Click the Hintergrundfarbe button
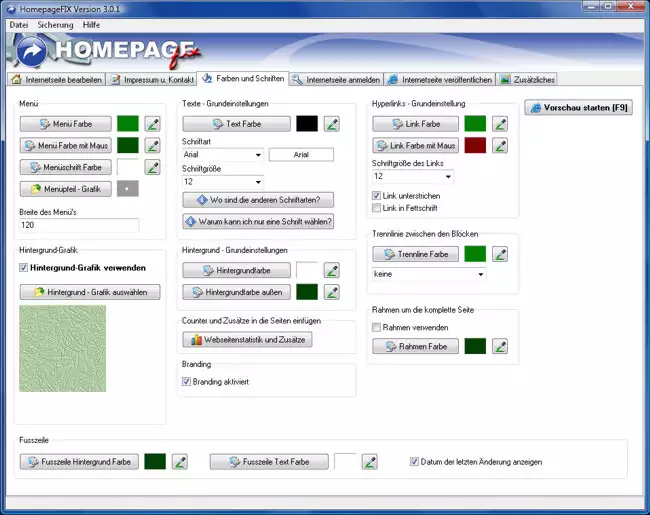This screenshot has height=515, width=650. tap(236, 270)
